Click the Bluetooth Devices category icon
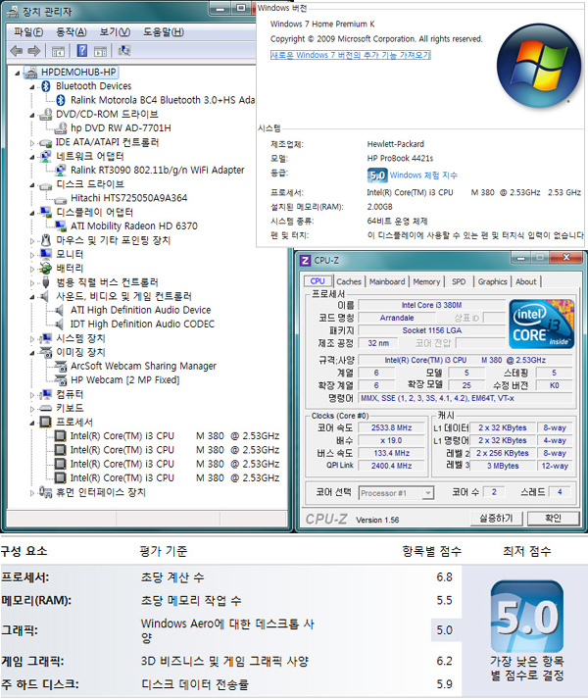588x700 pixels. (46, 86)
